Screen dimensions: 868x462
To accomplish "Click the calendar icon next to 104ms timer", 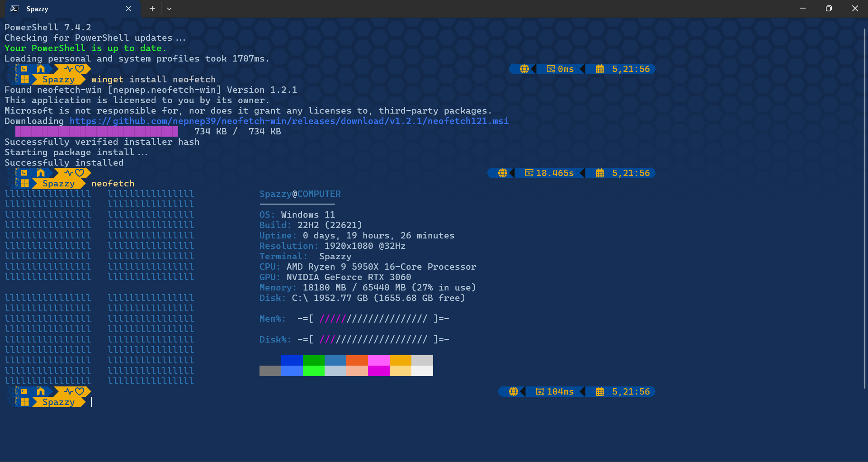I will [599, 391].
